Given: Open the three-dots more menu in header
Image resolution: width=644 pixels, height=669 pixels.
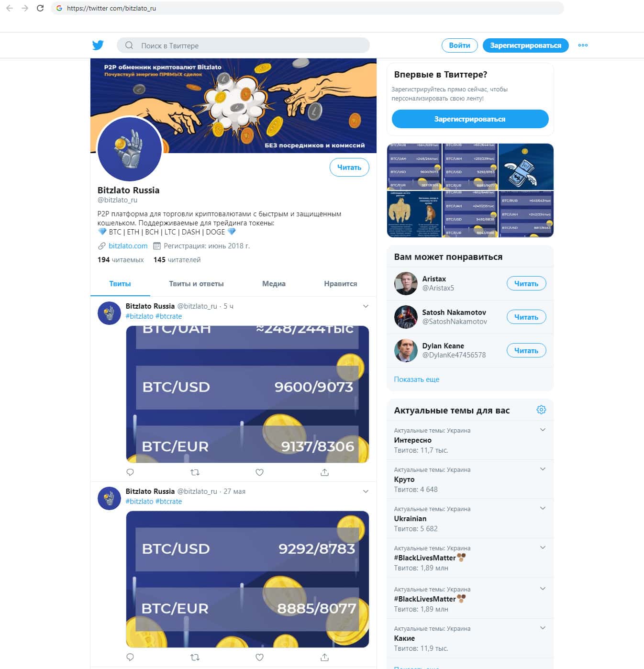Looking at the screenshot, I should point(583,45).
